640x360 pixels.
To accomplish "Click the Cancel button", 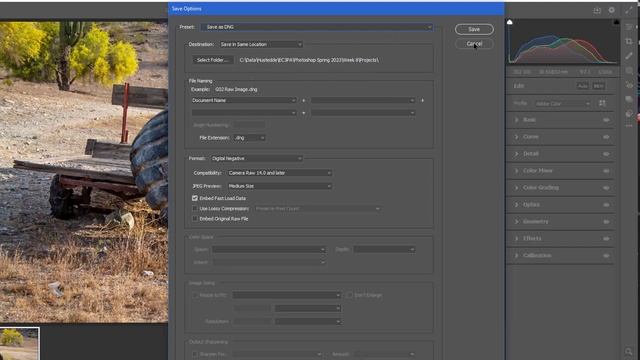I will (x=474, y=44).
